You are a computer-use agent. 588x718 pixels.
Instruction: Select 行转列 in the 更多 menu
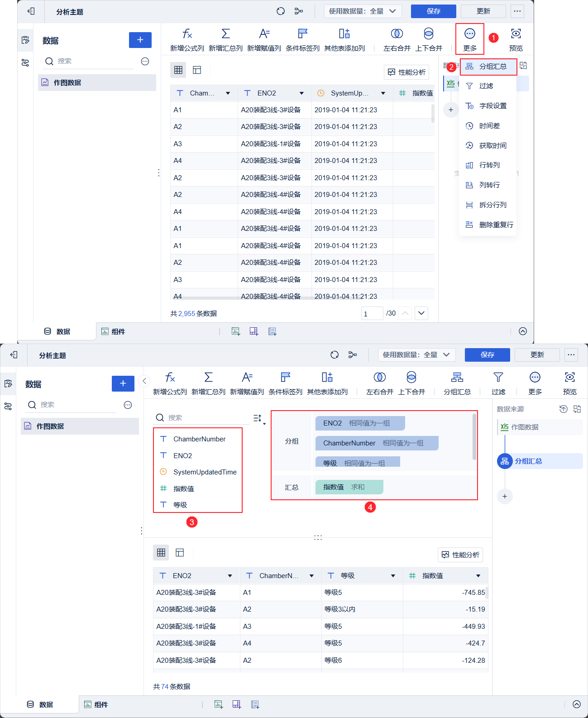click(488, 165)
